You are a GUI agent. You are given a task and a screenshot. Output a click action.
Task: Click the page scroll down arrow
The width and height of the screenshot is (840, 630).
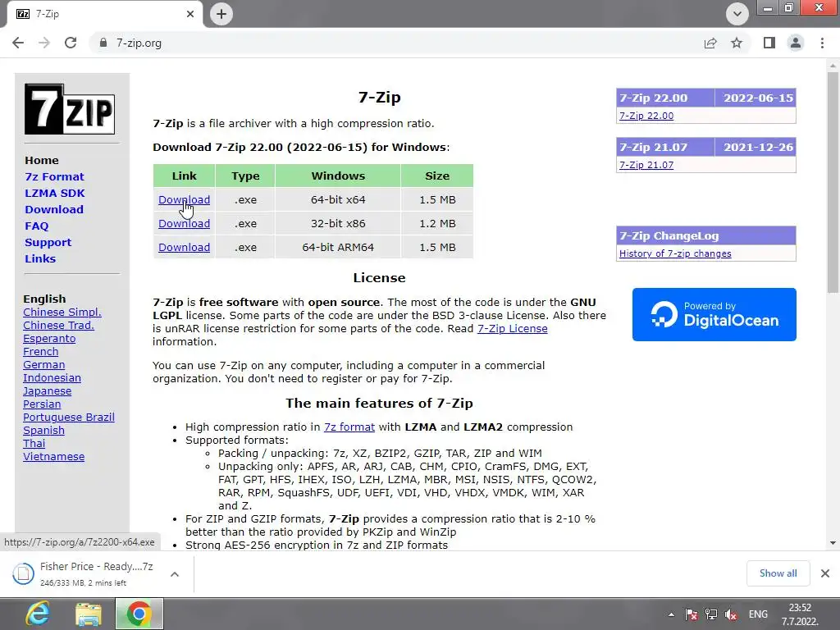pos(833,543)
